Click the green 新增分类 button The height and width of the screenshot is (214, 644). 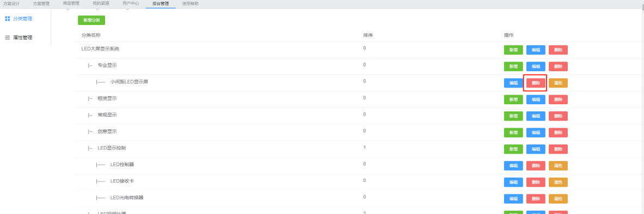tap(91, 20)
